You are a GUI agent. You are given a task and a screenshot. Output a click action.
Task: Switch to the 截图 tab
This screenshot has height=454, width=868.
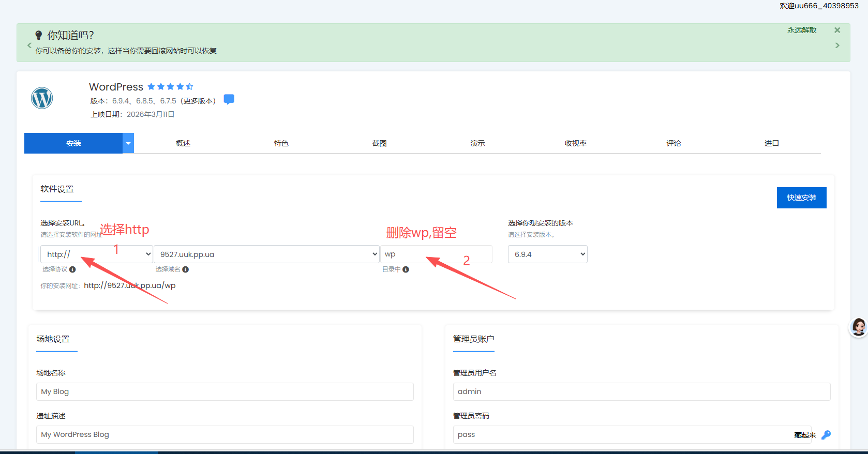379,143
